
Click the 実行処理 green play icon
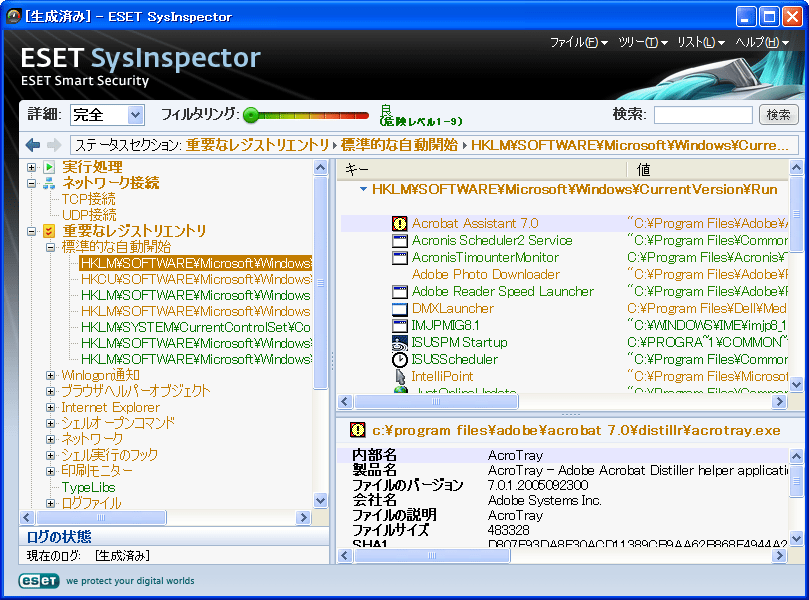(49, 167)
